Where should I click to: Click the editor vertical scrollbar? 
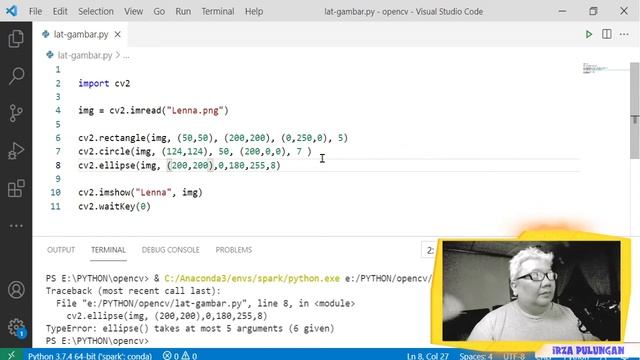(x=635, y=110)
